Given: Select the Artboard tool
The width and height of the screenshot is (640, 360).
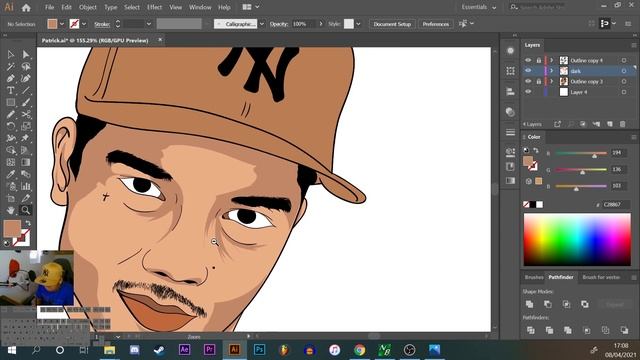Looking at the screenshot, I should [11, 198].
